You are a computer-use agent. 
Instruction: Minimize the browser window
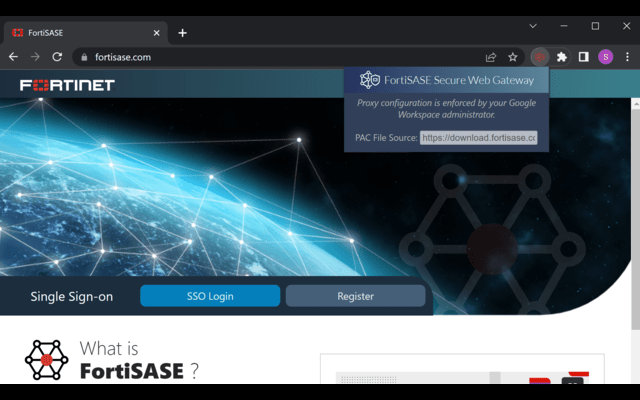pyautogui.click(x=564, y=26)
